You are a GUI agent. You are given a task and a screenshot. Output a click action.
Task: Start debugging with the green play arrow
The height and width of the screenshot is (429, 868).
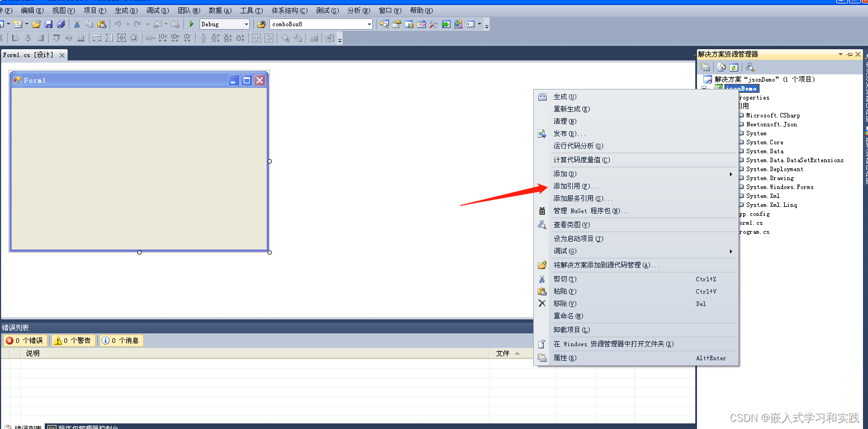(191, 24)
